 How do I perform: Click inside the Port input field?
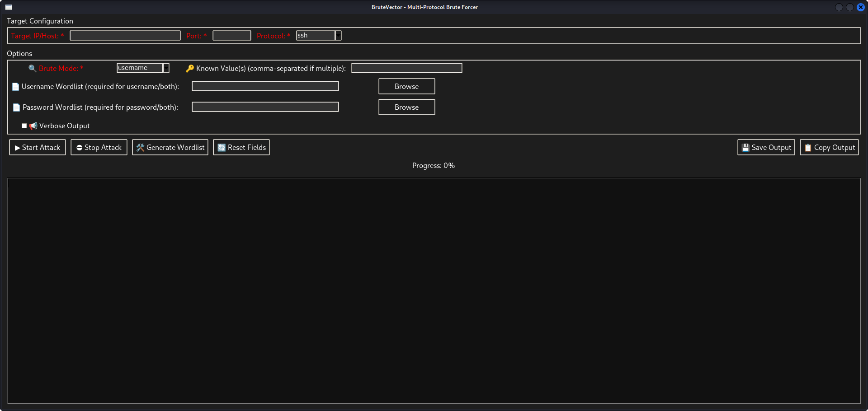(231, 35)
